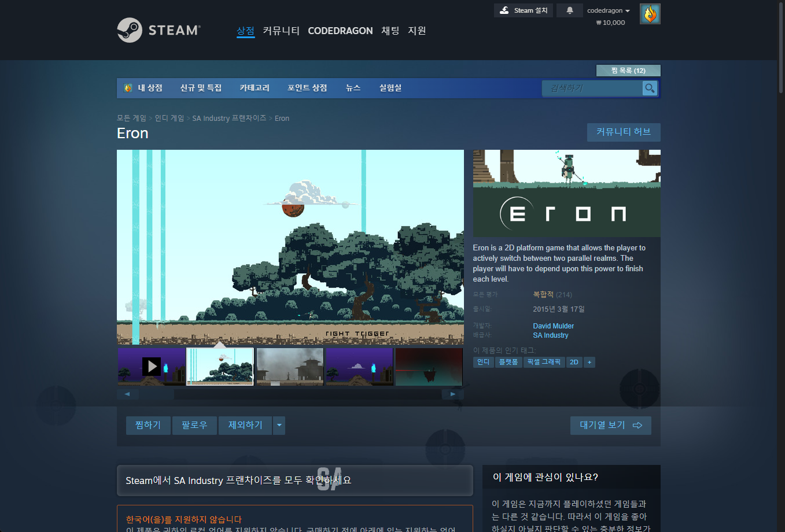Expand the codedragon account dropdown
Image resolution: width=785 pixels, height=532 pixels.
point(609,10)
